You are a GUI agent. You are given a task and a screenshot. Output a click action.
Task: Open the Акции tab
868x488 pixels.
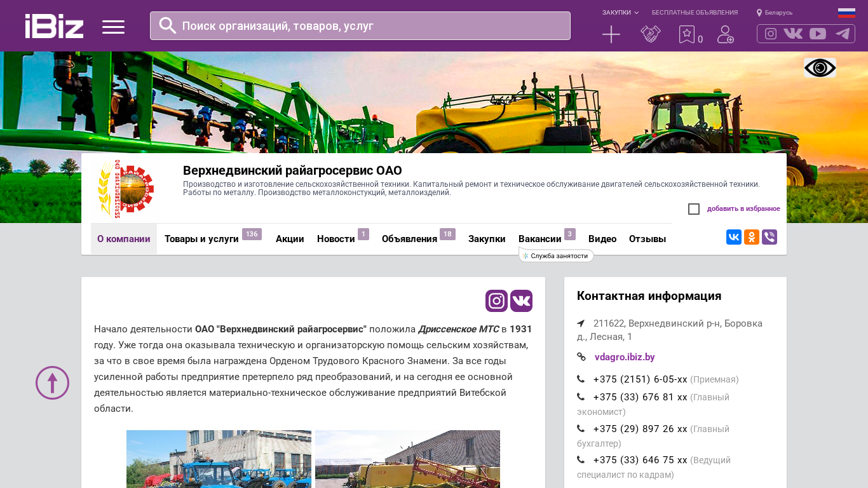pos(290,239)
